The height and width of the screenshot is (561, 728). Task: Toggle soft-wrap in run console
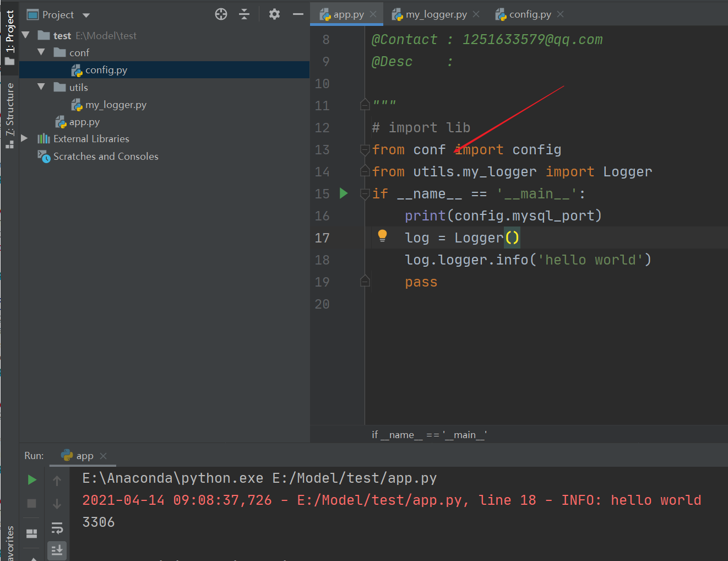[x=57, y=528]
